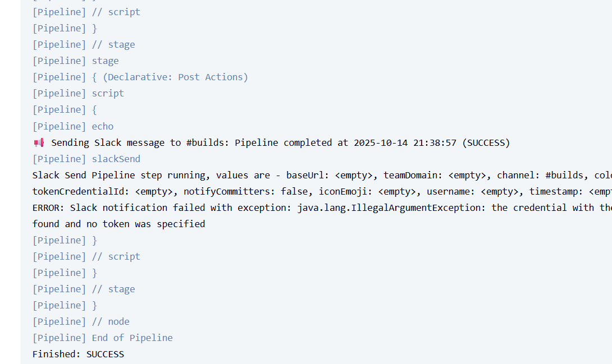Click the "[Pipeline] slackSend" step line
Viewport: 612px width, 364px height.
tap(86, 159)
